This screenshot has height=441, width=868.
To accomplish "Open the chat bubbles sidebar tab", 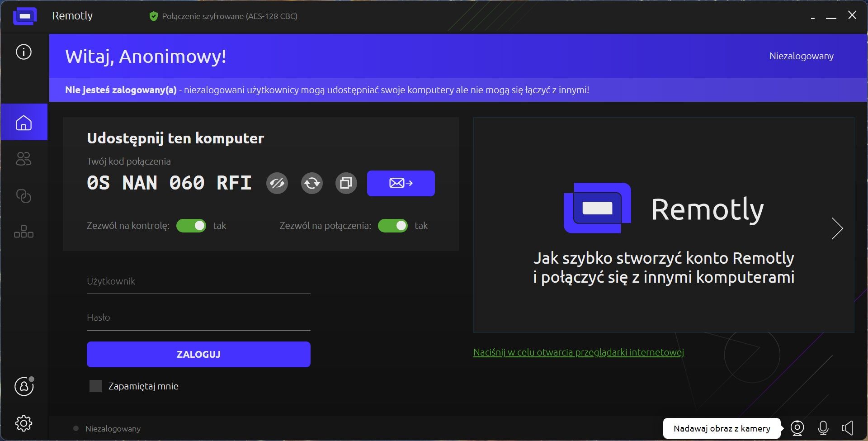I will tap(24, 196).
